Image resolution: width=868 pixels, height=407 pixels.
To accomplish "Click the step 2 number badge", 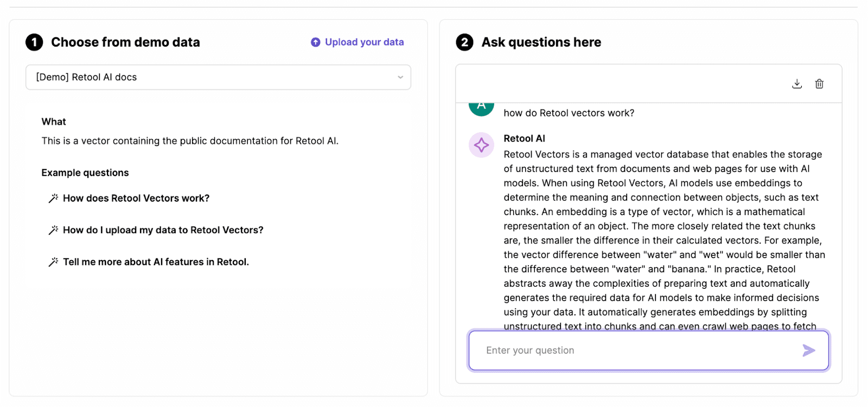I will tap(464, 42).
